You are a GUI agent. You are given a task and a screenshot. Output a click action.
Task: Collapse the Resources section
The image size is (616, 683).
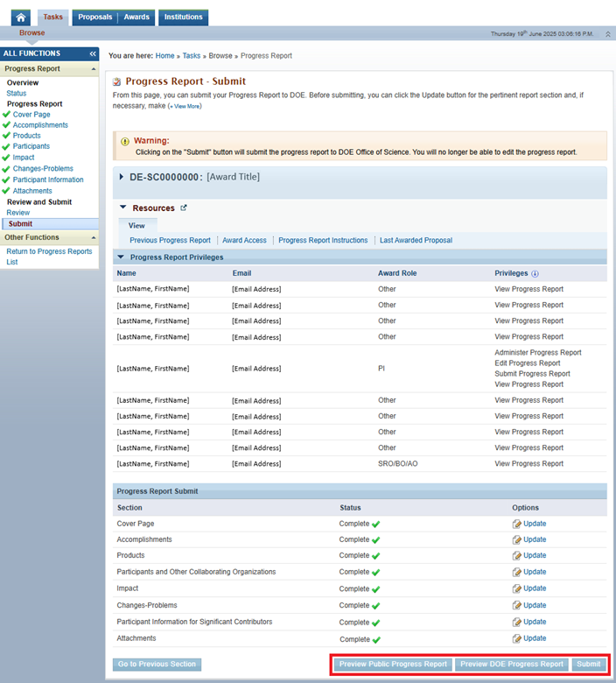(x=123, y=208)
